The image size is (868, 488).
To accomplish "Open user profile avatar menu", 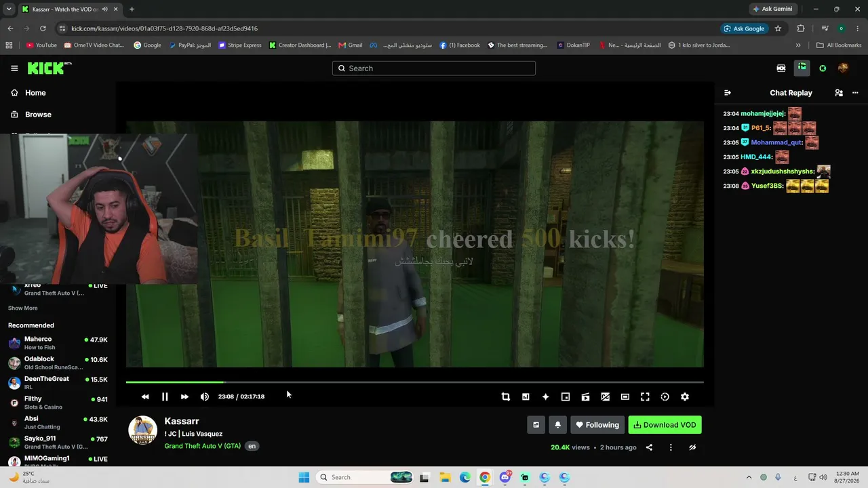I will pos(843,68).
